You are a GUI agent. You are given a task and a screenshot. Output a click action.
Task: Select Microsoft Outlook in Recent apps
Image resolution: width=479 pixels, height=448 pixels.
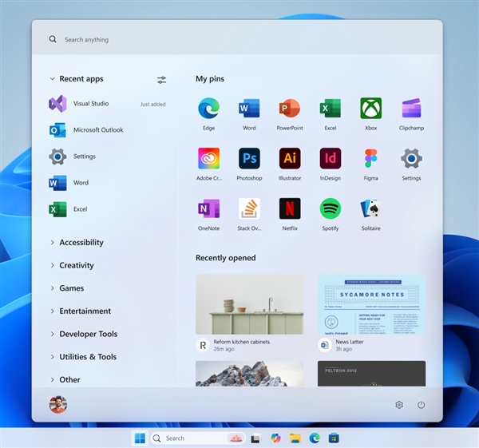tap(97, 130)
